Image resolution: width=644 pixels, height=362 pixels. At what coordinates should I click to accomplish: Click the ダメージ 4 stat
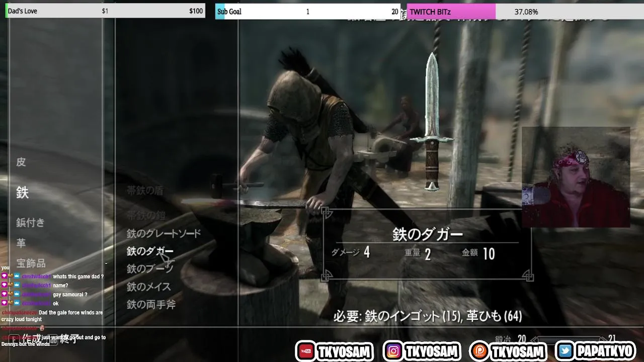click(351, 252)
